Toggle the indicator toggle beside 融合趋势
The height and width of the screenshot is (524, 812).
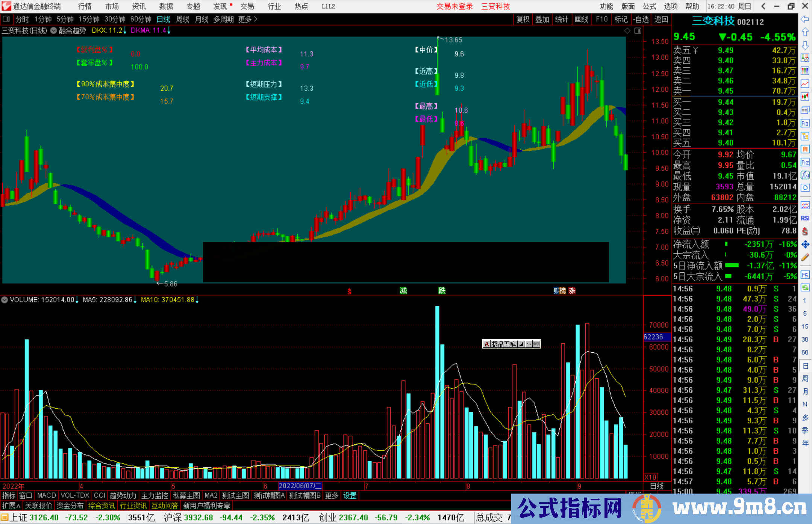coord(54,30)
